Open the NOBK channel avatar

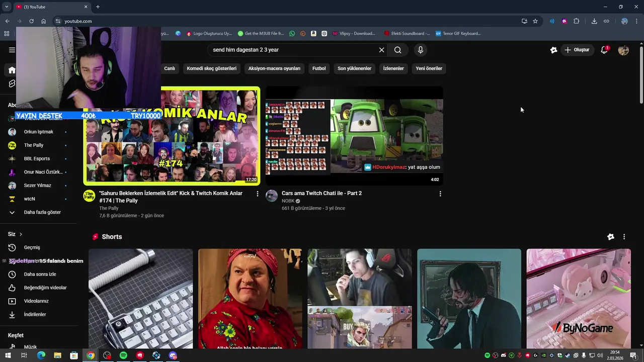pos(272,196)
